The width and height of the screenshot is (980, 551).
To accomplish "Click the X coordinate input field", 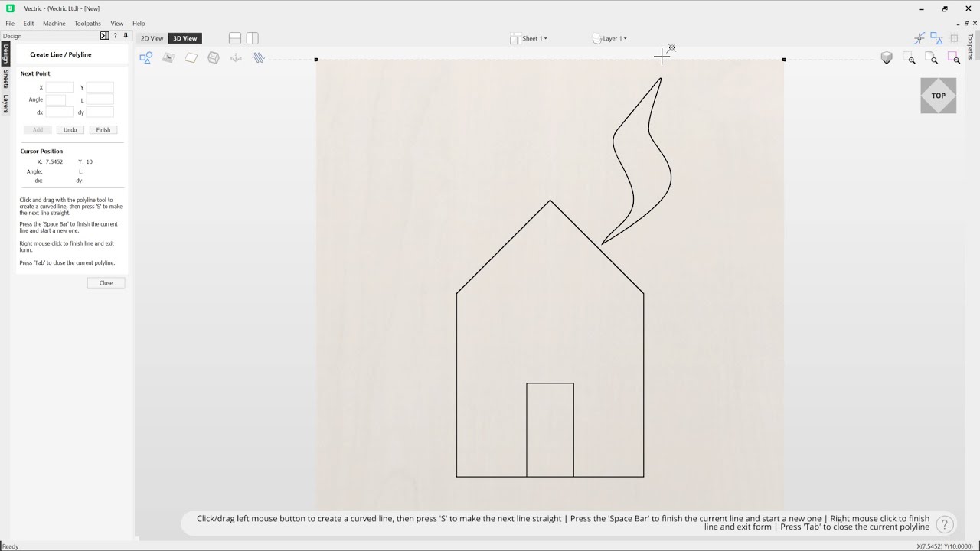I will coord(60,87).
